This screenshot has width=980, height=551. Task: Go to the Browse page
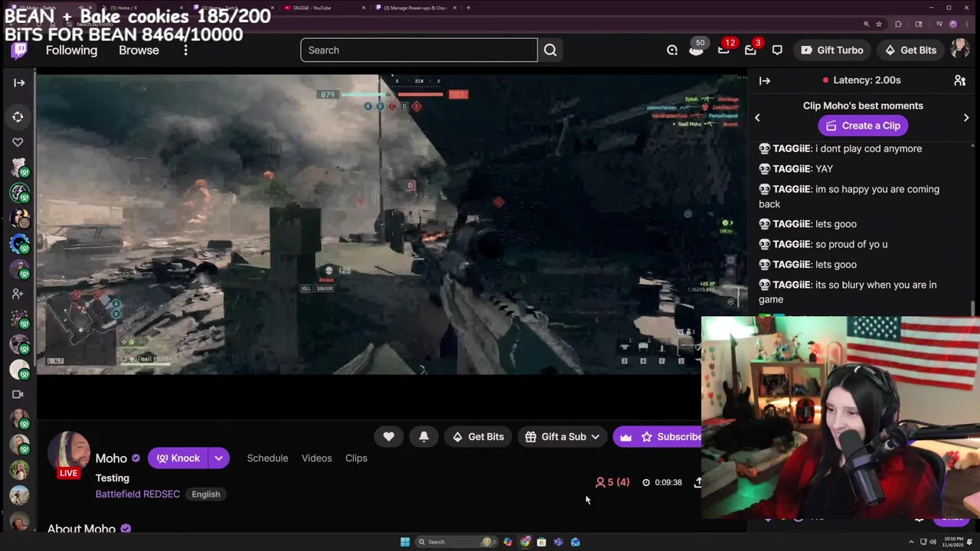tap(139, 51)
